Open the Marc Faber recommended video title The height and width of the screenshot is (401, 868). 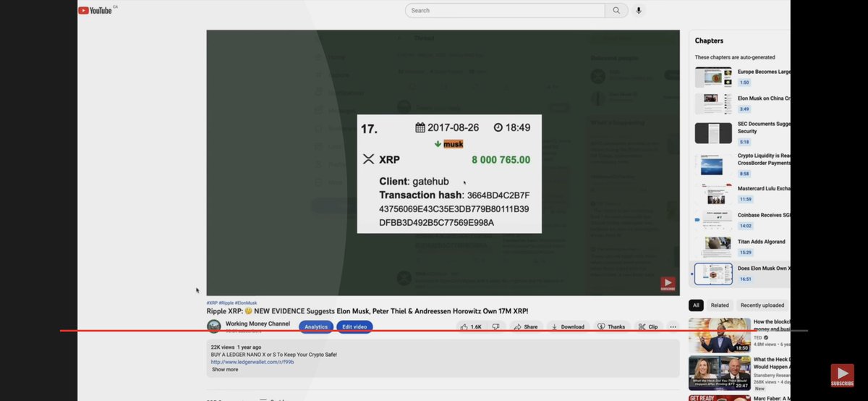[772, 397]
